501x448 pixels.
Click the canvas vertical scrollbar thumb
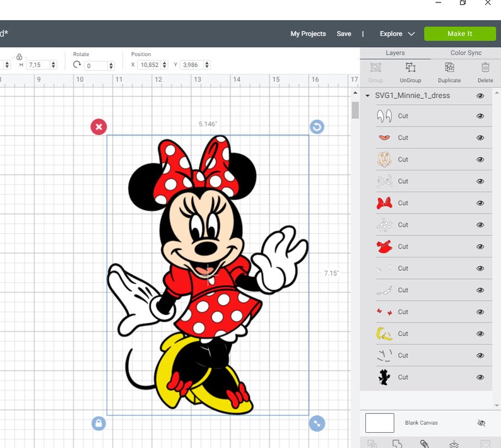tap(355, 110)
